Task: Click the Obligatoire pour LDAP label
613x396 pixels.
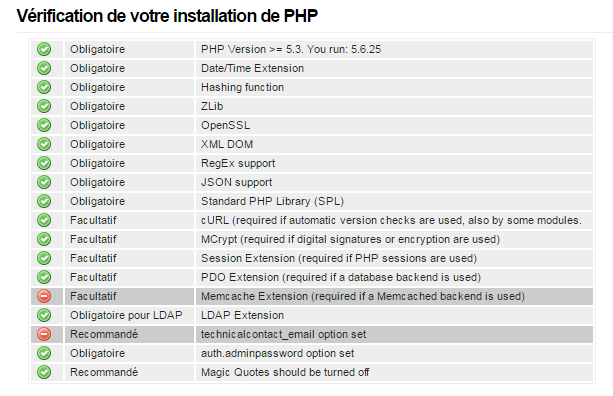Action: (126, 315)
